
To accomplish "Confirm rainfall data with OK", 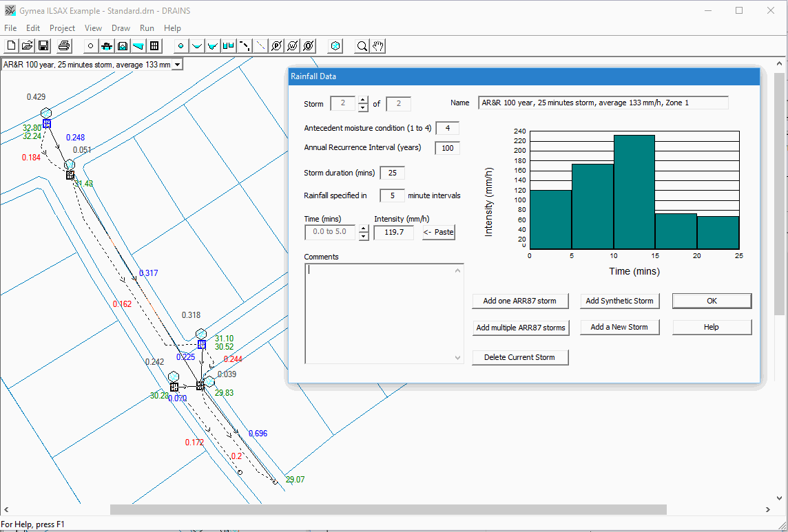I will click(712, 301).
